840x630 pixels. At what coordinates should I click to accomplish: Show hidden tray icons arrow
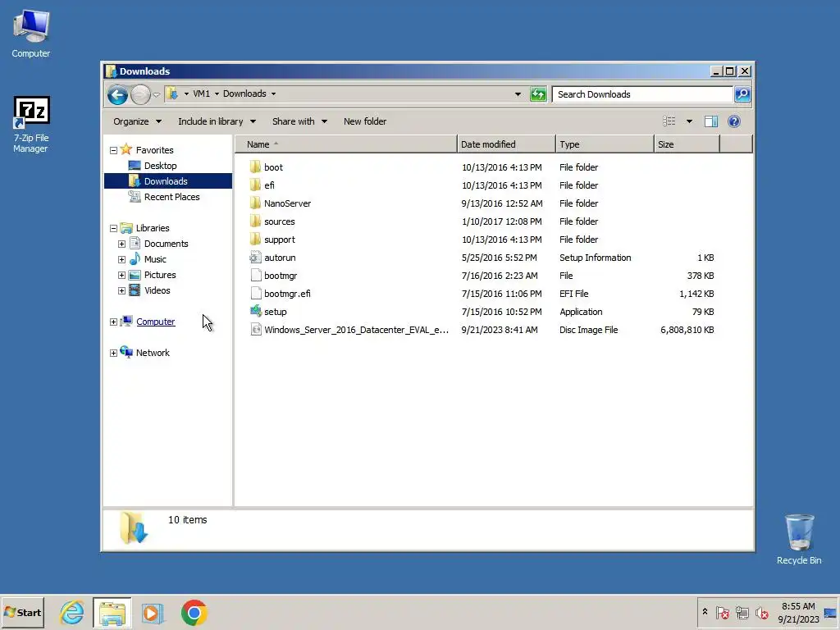click(705, 612)
